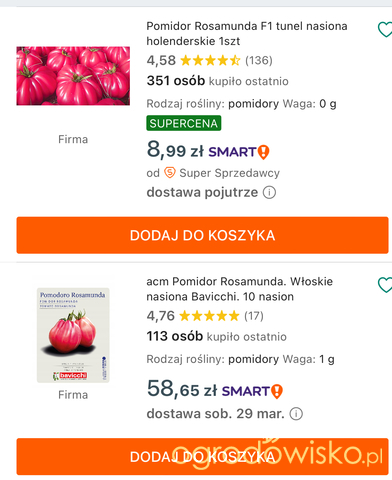Open 'acm Pomidor Rosamunda. Włoskie nasiona' title
The image size is (392, 480).
pyautogui.click(x=239, y=289)
